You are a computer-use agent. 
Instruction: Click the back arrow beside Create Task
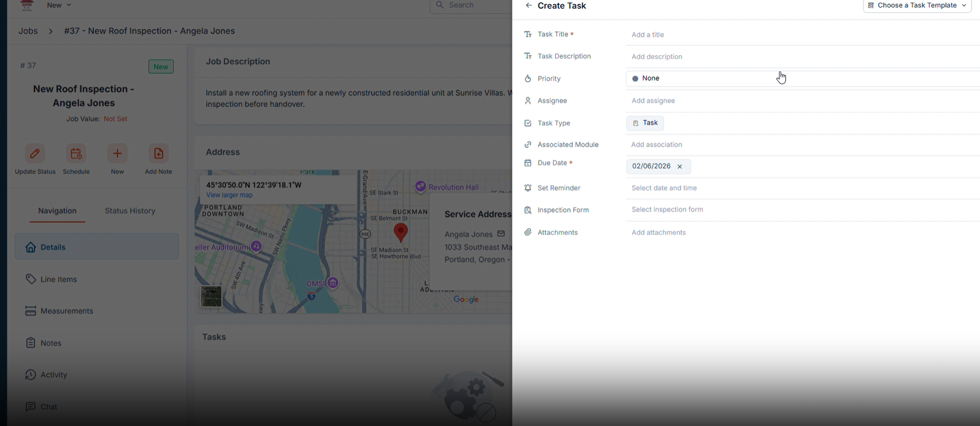pos(528,6)
